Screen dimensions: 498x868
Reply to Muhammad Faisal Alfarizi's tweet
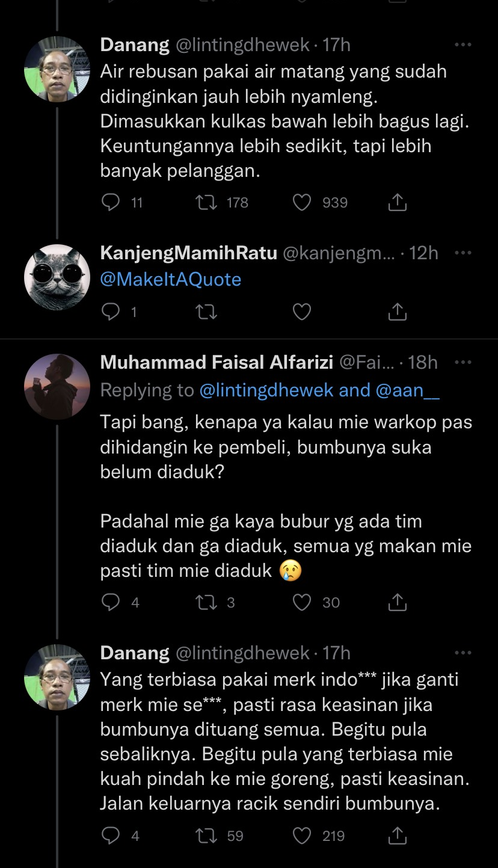coord(111,602)
